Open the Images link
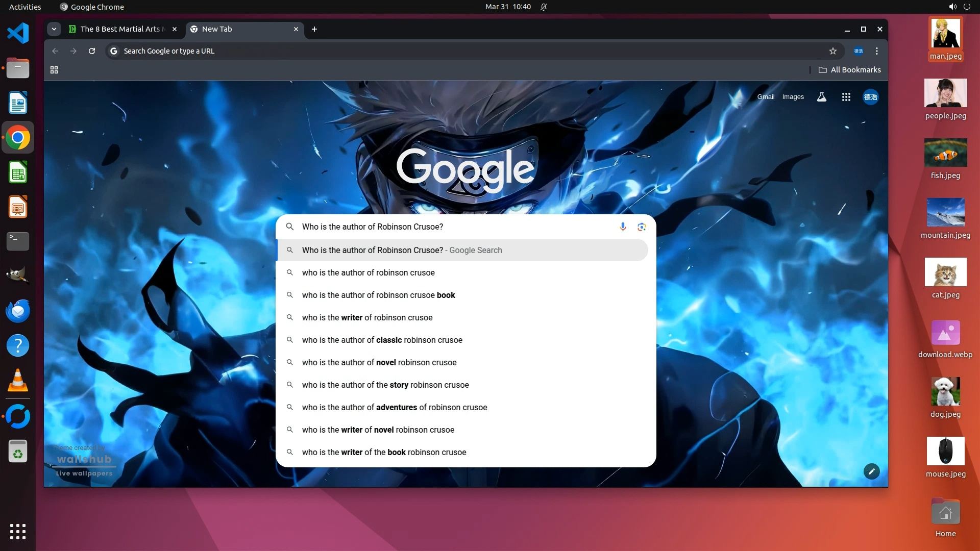Image resolution: width=980 pixels, height=551 pixels. click(793, 97)
